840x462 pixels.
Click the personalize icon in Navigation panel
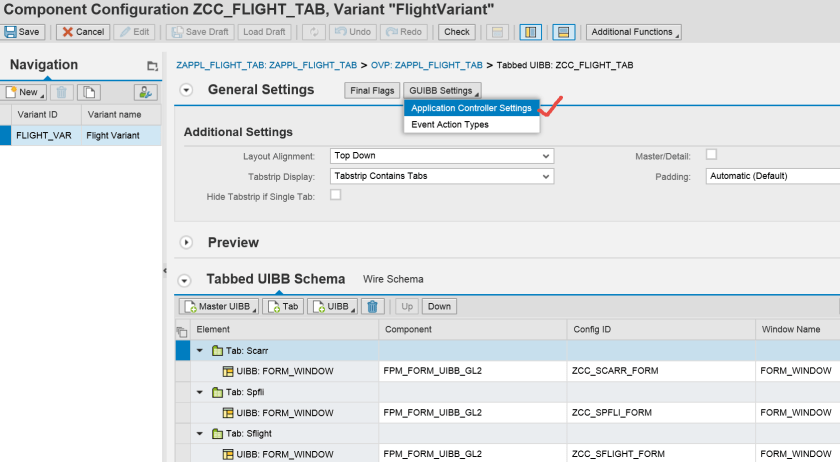145,92
